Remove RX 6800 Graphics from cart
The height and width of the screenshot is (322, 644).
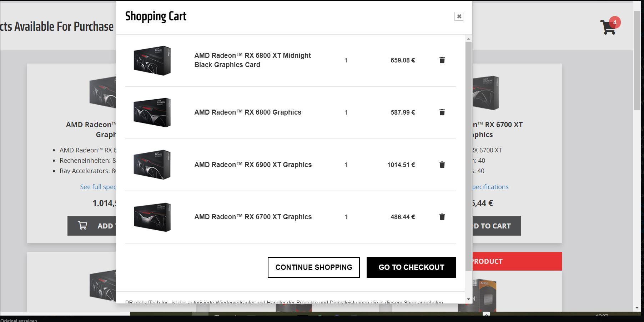(442, 112)
